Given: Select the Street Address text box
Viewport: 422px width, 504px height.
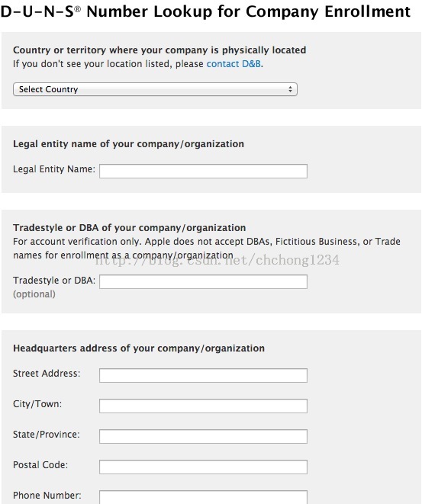Looking at the screenshot, I should coord(203,375).
